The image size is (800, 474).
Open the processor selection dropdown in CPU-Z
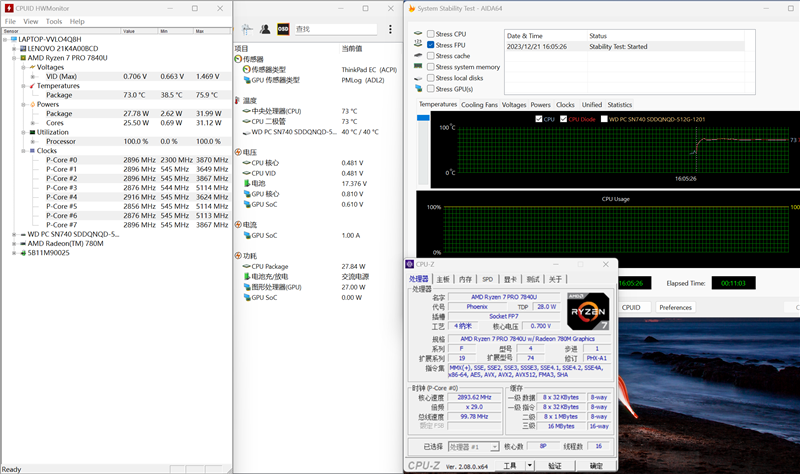[x=472, y=446]
